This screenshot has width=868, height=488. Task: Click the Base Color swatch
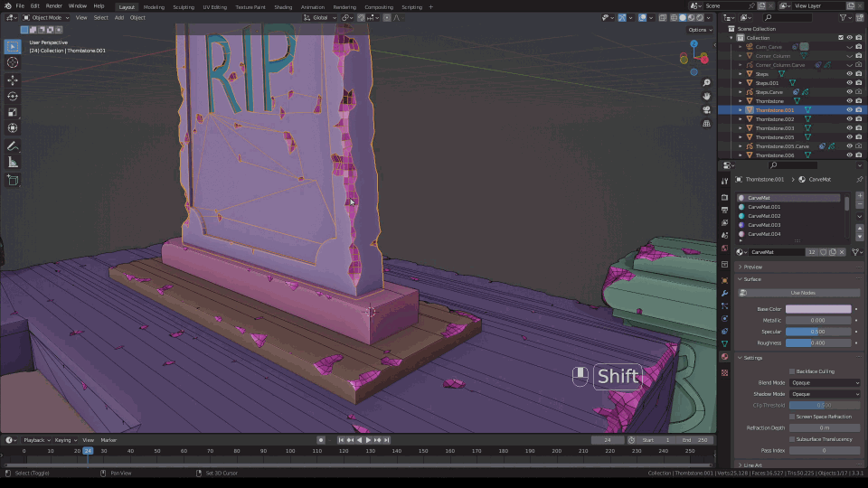pos(818,309)
